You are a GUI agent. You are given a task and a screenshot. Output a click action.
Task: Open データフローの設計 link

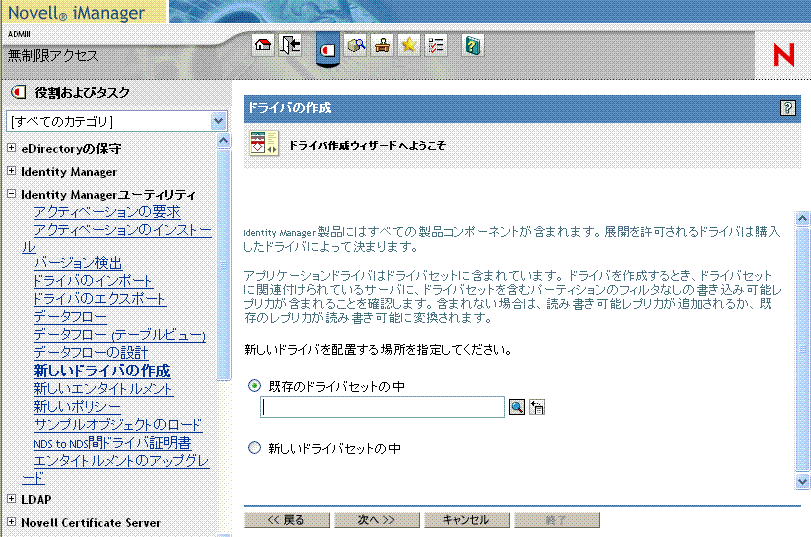point(91,353)
